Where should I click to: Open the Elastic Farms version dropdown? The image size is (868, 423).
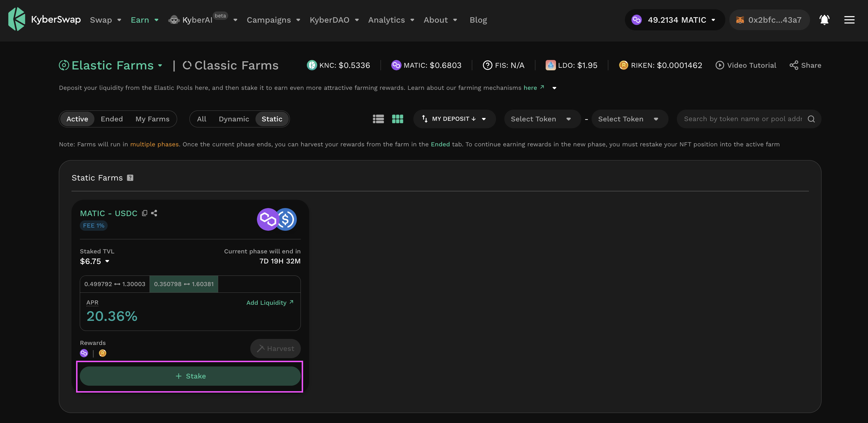pyautogui.click(x=160, y=65)
